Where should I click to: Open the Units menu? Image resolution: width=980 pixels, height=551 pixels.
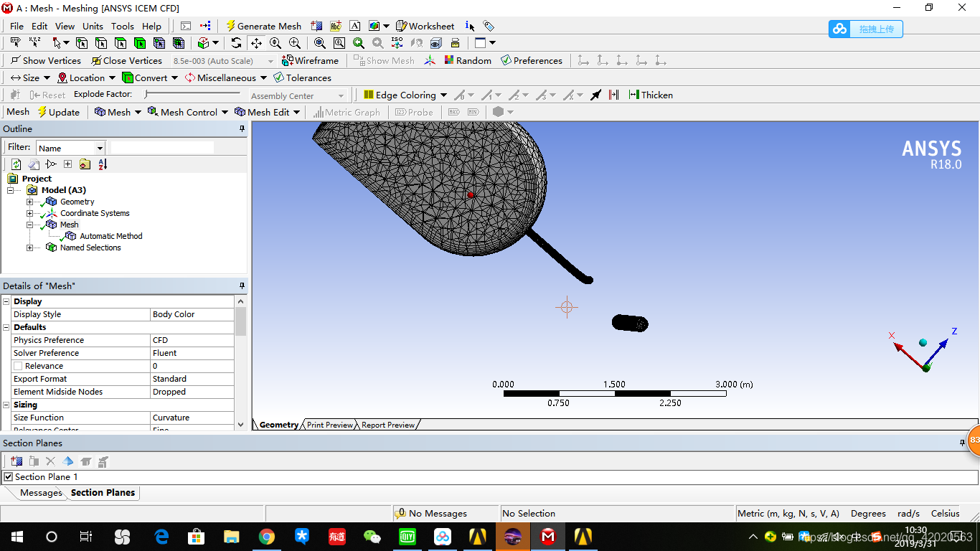(93, 26)
